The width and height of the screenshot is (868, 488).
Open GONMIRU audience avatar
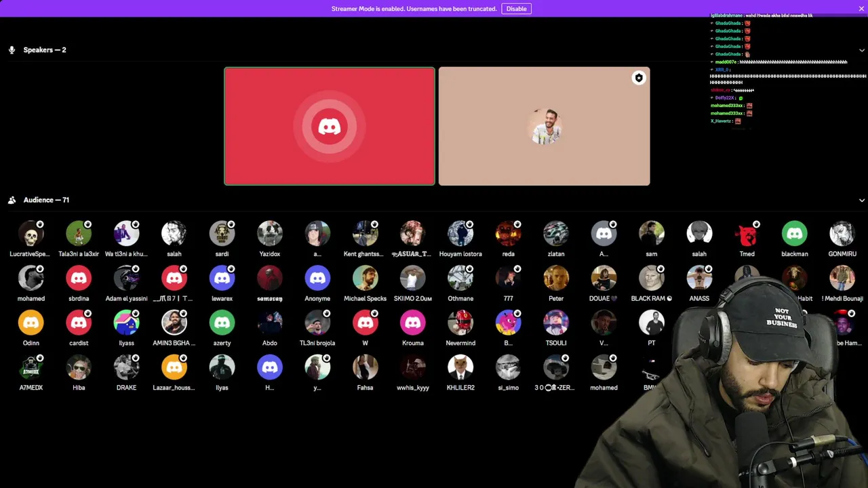coord(842,234)
